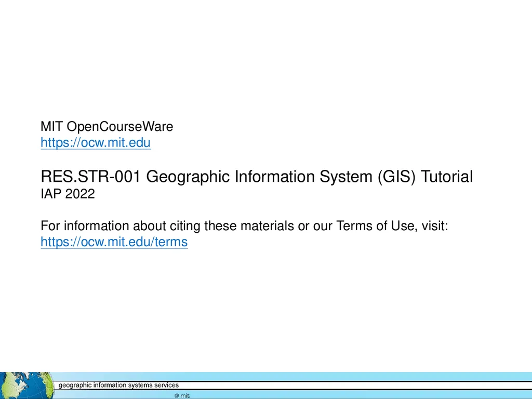The width and height of the screenshot is (532, 399).
Task: Open the https://ocw.mit.edu link
Action: pos(96,142)
